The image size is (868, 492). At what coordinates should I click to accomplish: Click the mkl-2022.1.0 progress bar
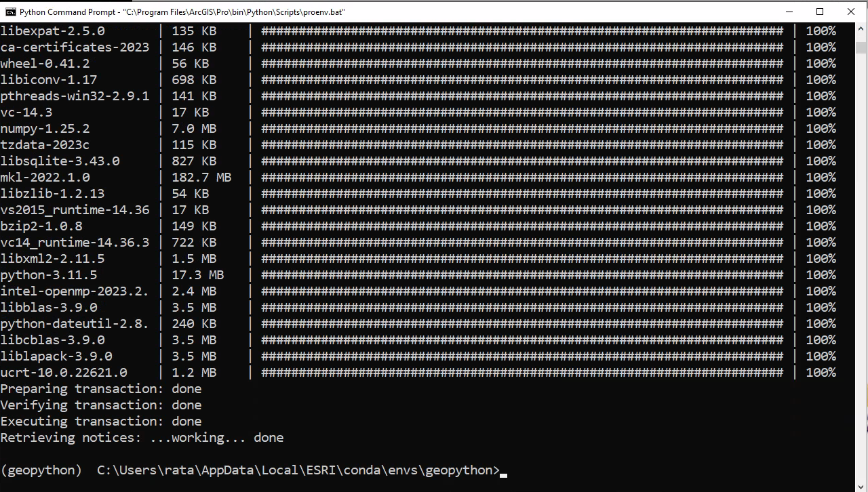pos(522,178)
